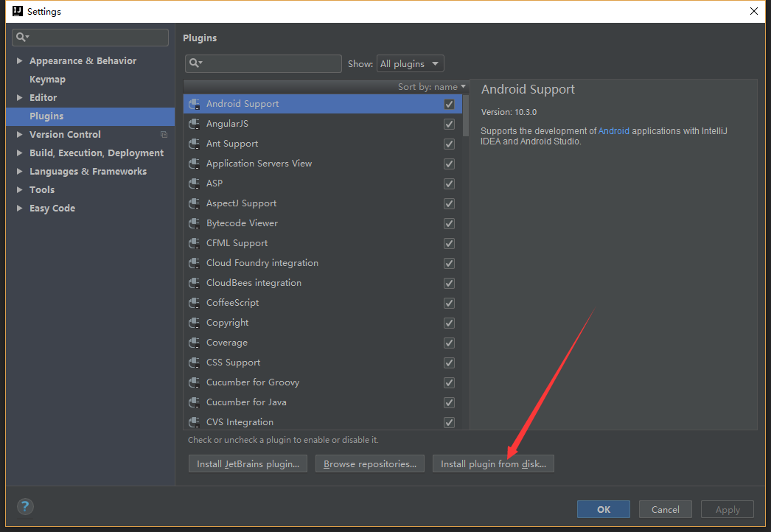Click the project-level icon beside Version Control
This screenshot has width=771, height=532.
[x=164, y=134]
